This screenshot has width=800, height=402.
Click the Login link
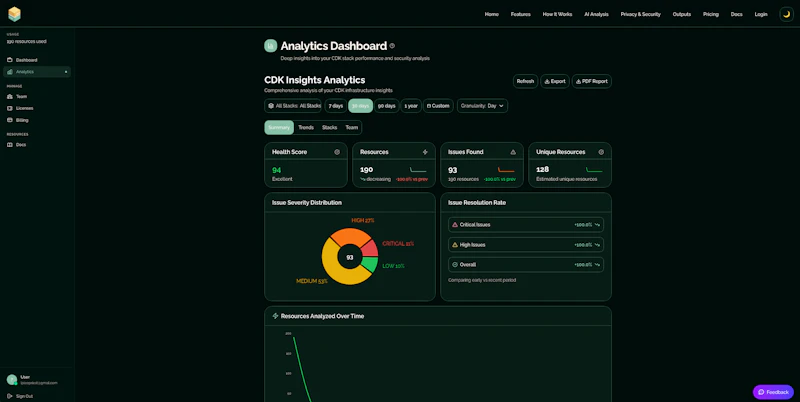761,14
